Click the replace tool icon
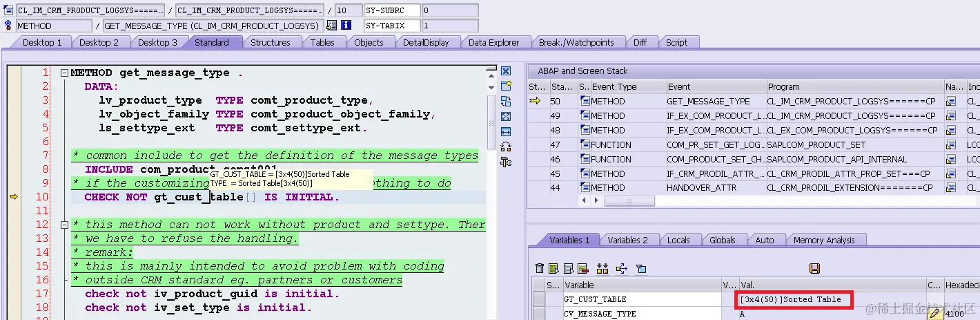 [x=506, y=102]
